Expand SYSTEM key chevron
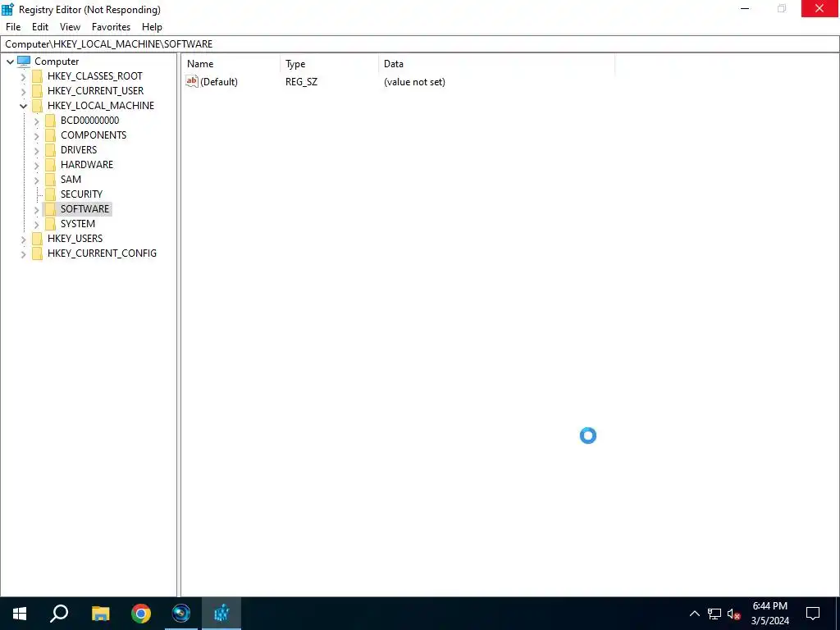 tap(36, 224)
